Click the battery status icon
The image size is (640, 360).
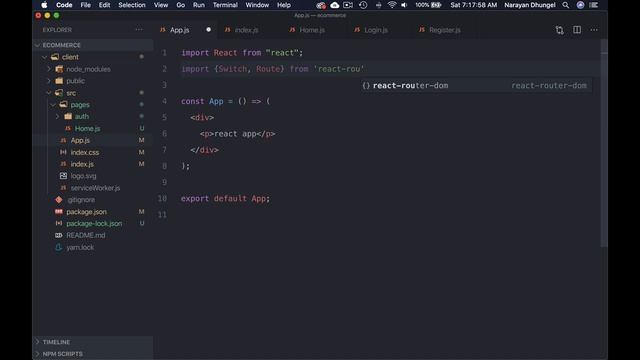(x=436, y=5)
